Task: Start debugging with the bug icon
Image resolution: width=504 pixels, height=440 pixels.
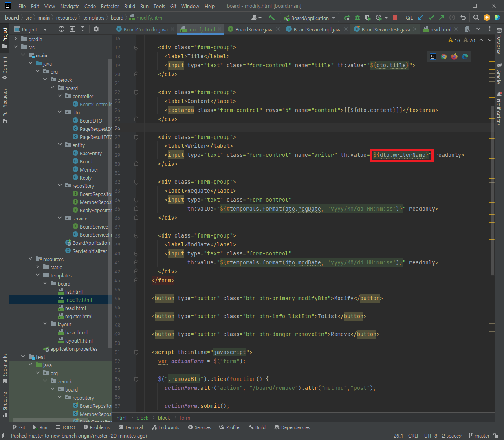Action: pyautogui.click(x=357, y=18)
